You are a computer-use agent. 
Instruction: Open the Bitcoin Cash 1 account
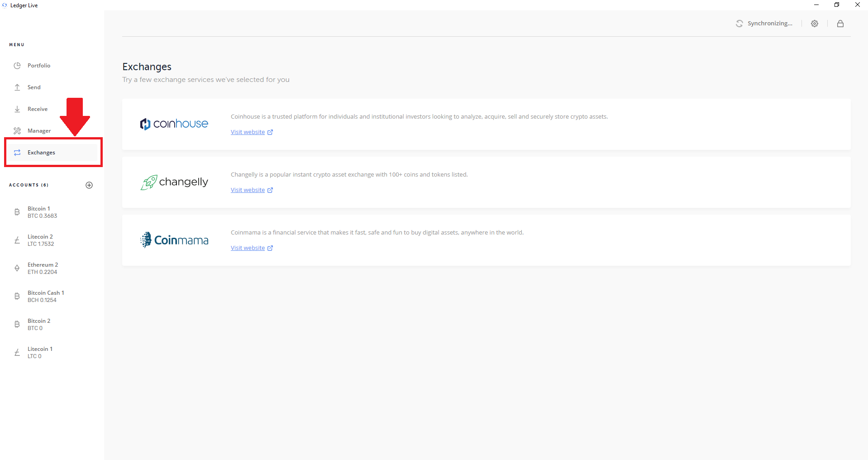pos(52,297)
